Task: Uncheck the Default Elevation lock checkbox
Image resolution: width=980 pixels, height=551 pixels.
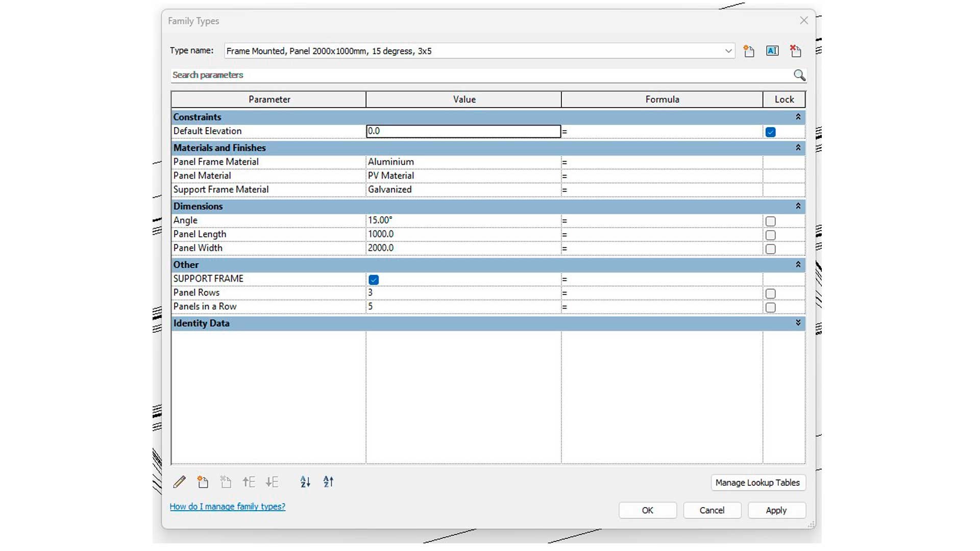Action: [771, 132]
